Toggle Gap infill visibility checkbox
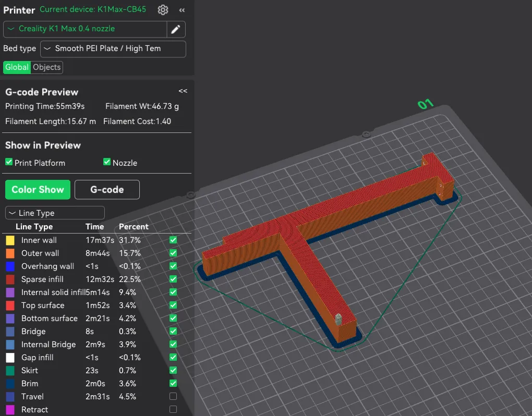 pos(173,357)
